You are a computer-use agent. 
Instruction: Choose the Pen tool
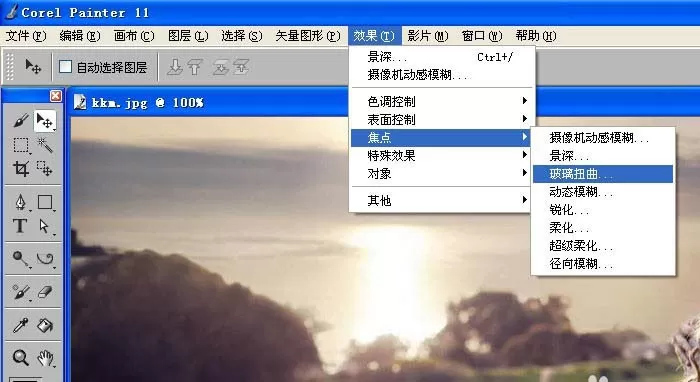(x=21, y=202)
